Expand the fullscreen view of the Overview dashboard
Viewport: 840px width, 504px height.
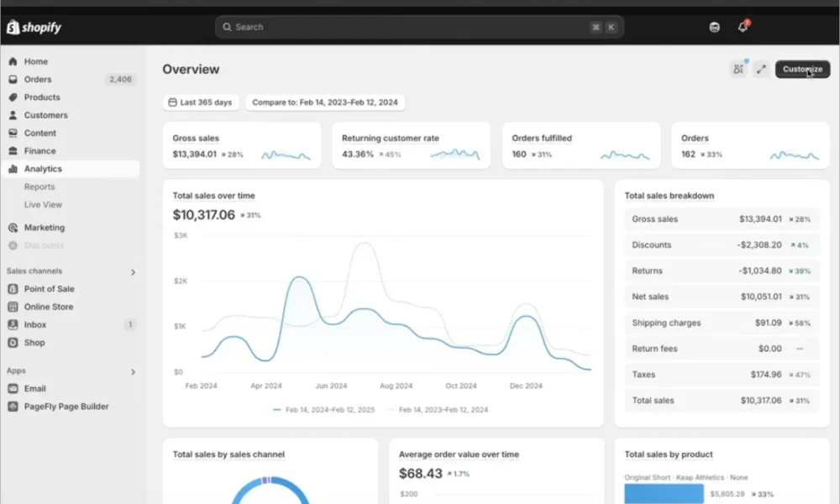coord(761,70)
